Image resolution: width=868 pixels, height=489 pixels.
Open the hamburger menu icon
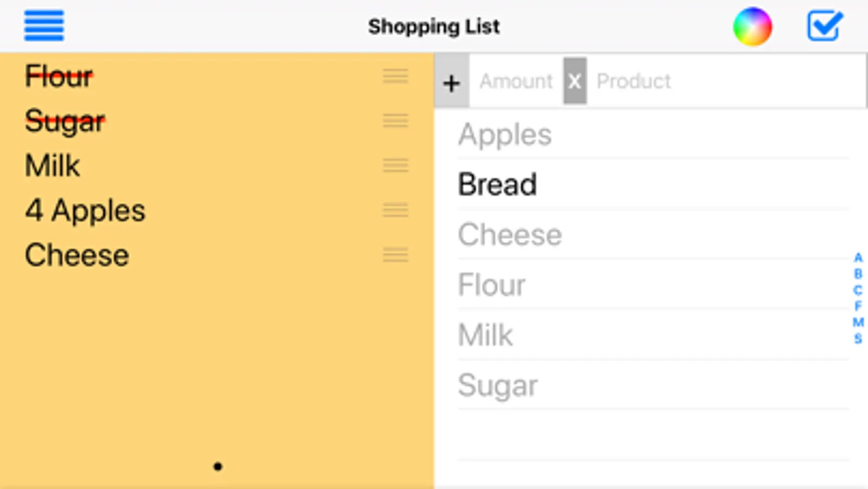(x=44, y=26)
